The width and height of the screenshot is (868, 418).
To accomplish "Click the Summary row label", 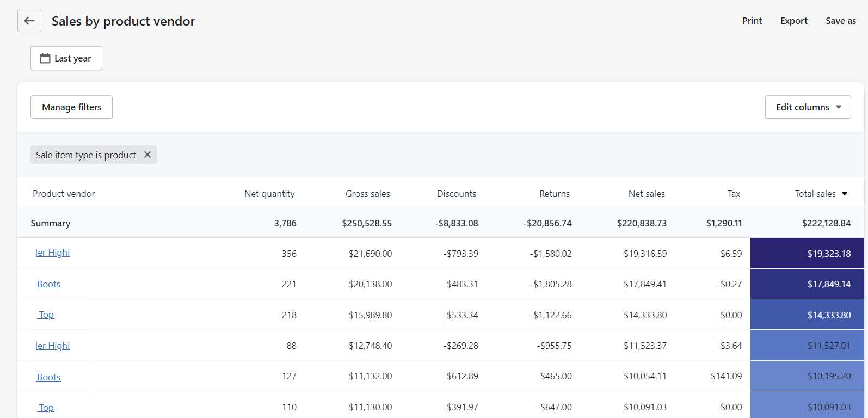I will pyautogui.click(x=51, y=223).
